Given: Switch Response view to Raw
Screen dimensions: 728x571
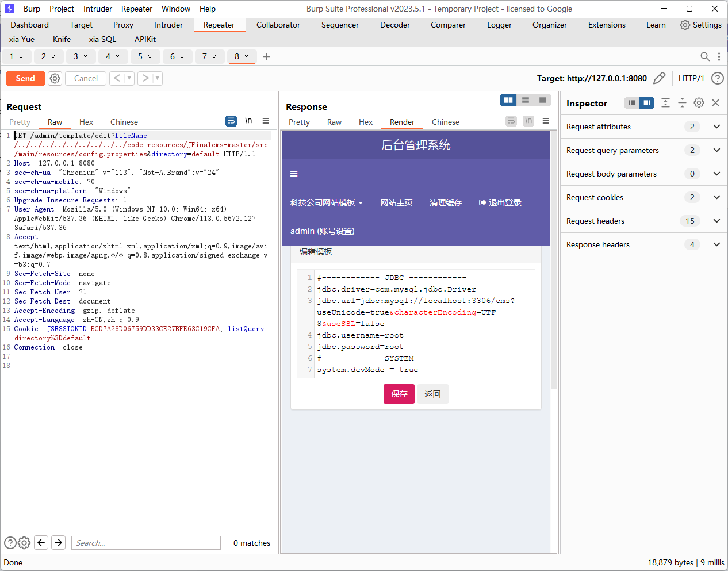Looking at the screenshot, I should click(334, 122).
